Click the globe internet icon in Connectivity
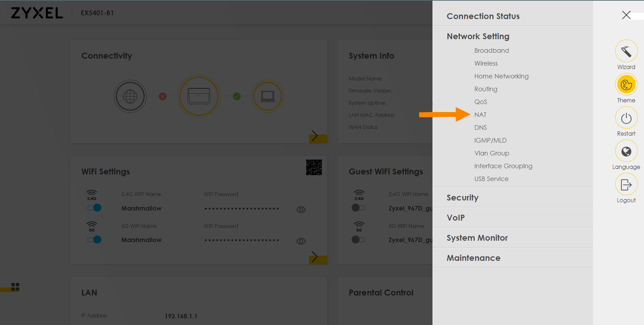Viewport: 644px width, 325px height. (130, 96)
